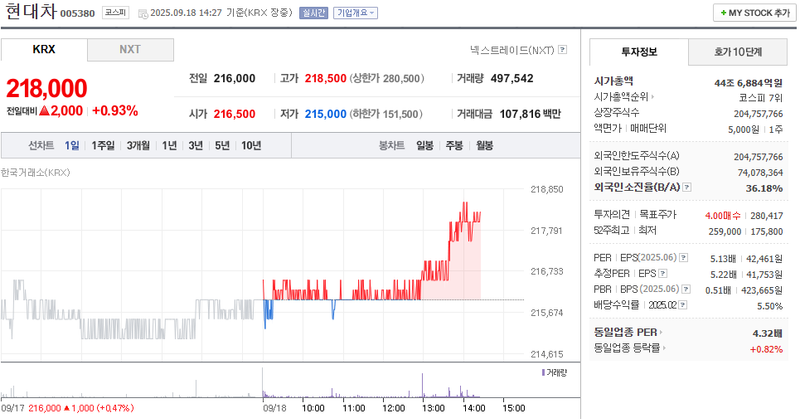Click the 실시간 badge
This screenshot has height=419, width=800.
coord(313,13)
